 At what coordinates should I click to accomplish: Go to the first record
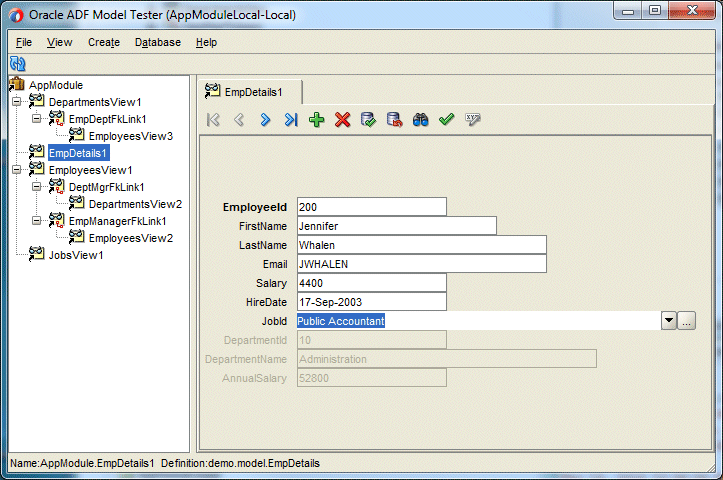pyautogui.click(x=213, y=120)
